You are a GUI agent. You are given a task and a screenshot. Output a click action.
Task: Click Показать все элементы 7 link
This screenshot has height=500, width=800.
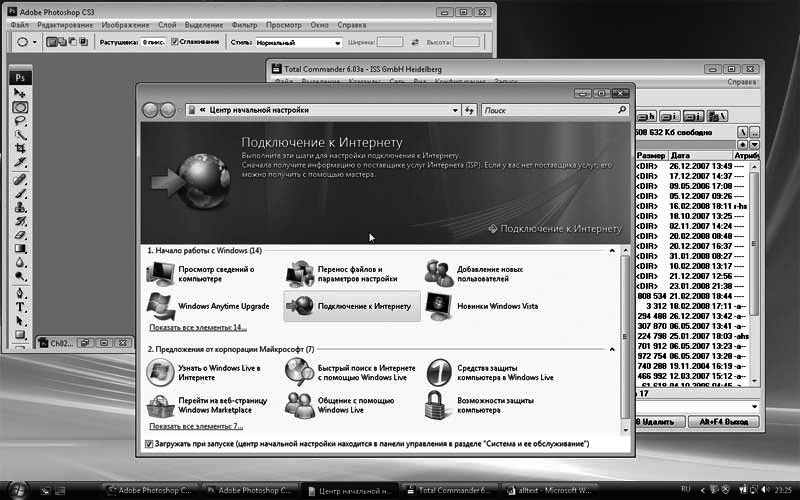point(196,426)
